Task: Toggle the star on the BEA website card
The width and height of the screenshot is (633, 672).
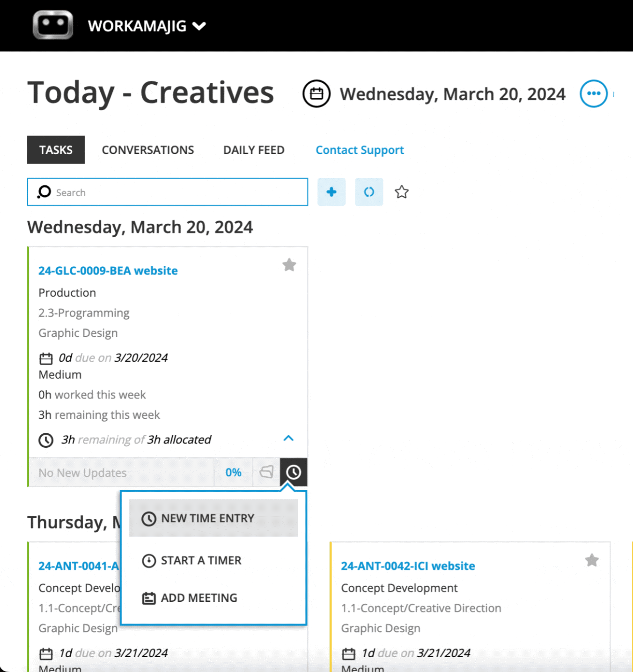Action: tap(289, 265)
